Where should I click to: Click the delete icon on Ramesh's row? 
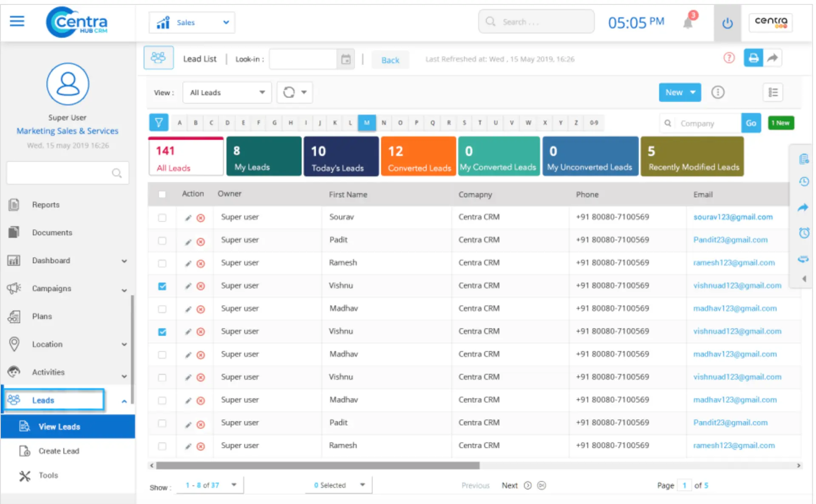pyautogui.click(x=201, y=264)
